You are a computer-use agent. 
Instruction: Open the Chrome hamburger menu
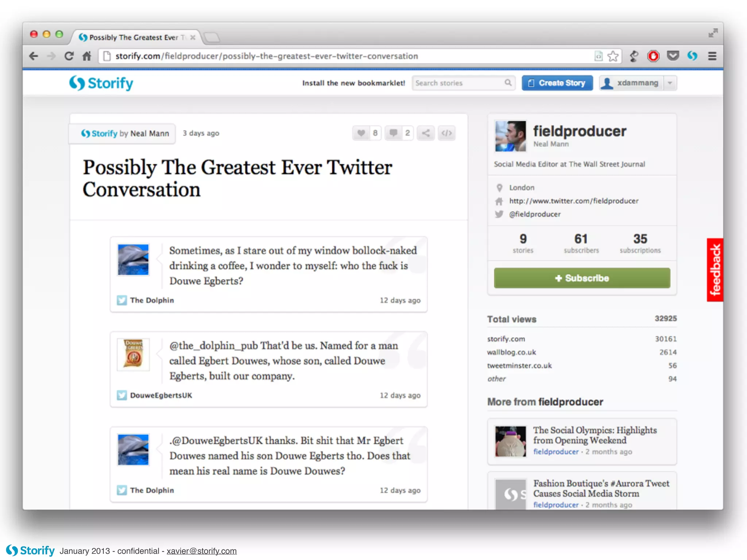point(712,56)
